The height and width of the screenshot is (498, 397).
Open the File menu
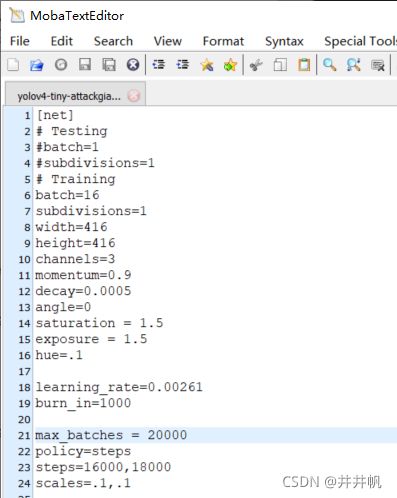coord(20,41)
